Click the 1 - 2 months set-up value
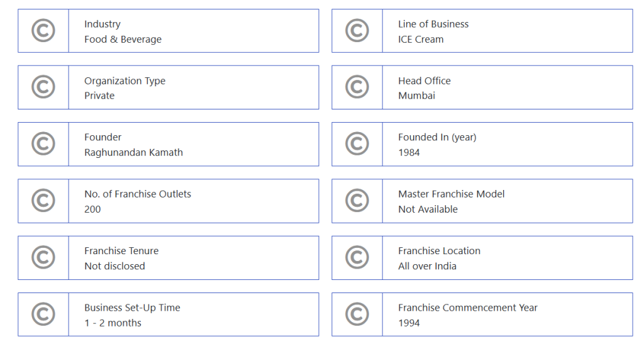The width and height of the screenshot is (644, 351). point(113,323)
